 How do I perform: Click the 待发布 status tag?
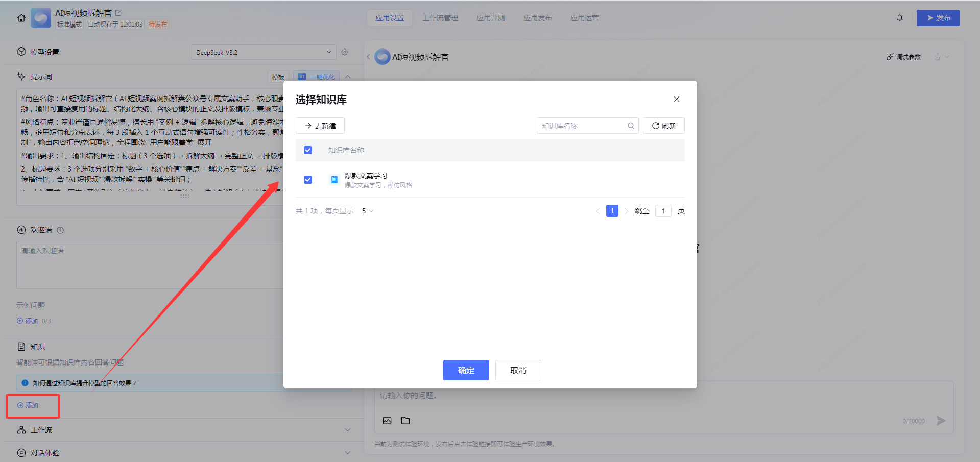coord(158,25)
